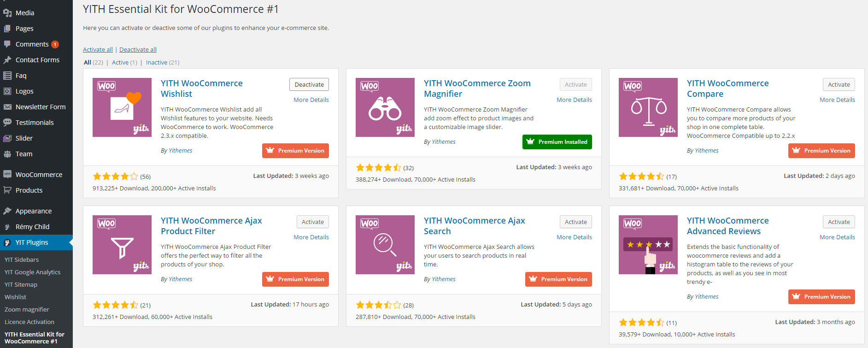868x348 pixels.
Task: Click Premium Version for Ajax Search
Action: click(x=558, y=279)
